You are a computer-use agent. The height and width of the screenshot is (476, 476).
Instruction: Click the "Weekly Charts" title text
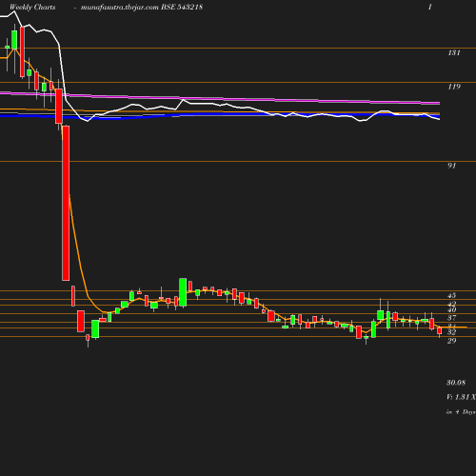pos(32,7)
